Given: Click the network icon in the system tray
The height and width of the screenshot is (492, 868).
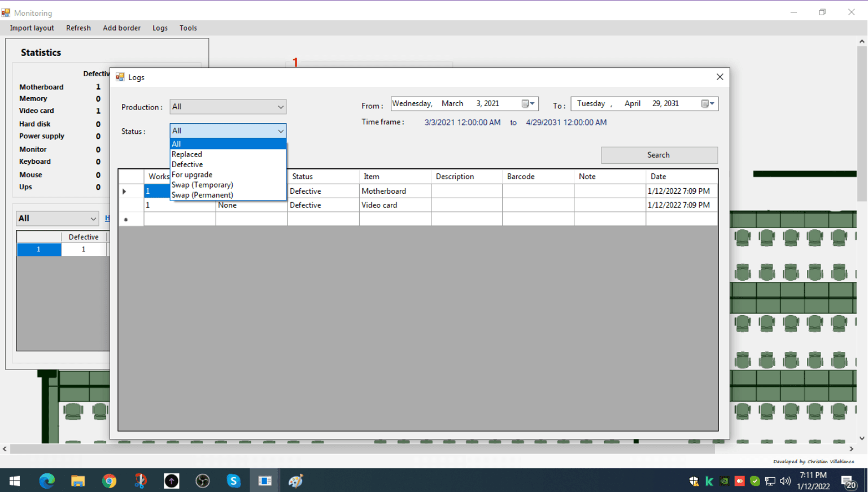Looking at the screenshot, I should (770, 481).
